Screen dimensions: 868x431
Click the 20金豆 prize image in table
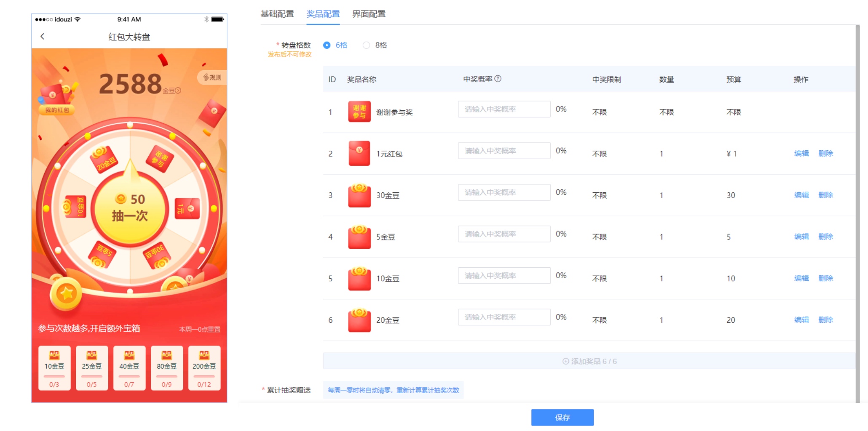coord(359,320)
